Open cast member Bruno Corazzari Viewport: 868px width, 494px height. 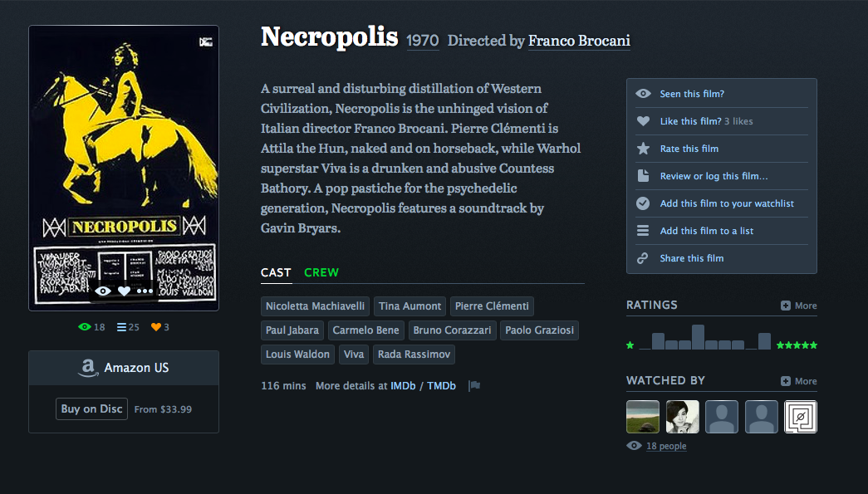452,330
